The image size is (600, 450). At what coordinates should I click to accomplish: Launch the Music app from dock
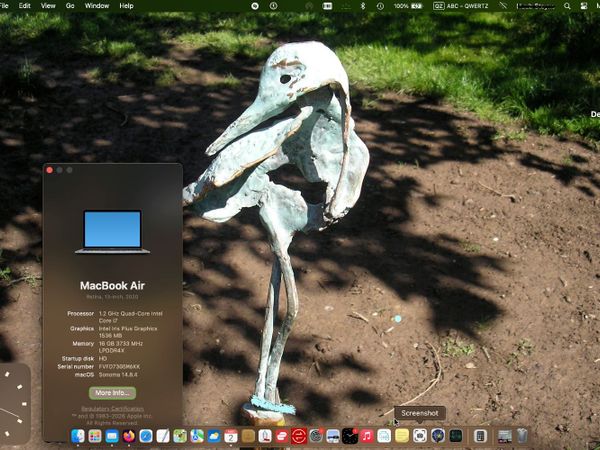point(367,436)
